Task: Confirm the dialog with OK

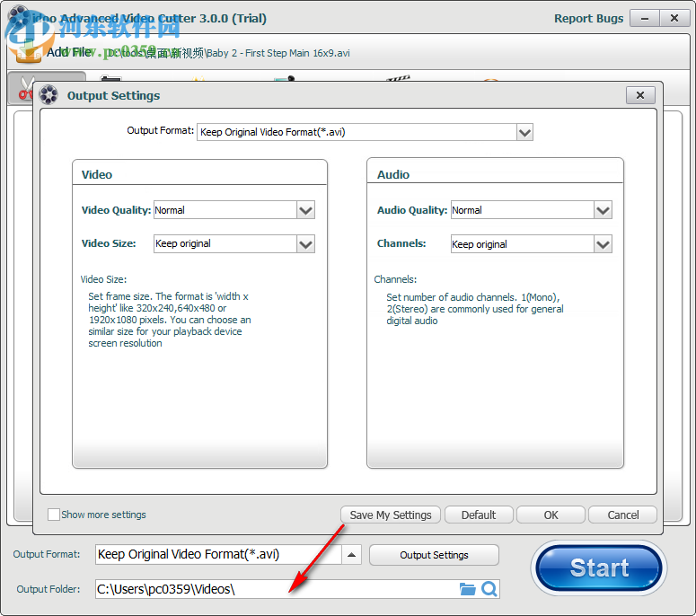Action: (x=551, y=515)
